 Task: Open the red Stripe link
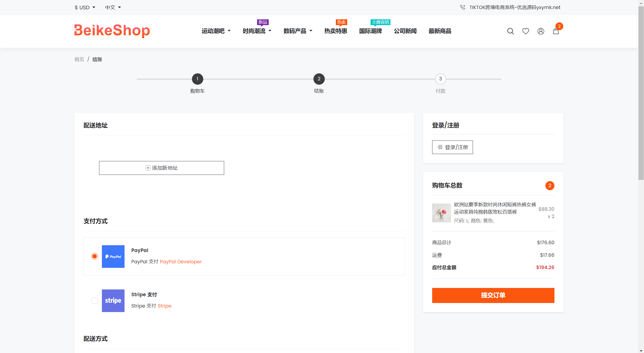coord(165,306)
